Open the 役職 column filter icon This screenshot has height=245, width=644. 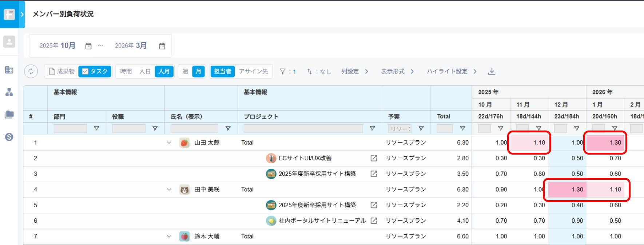tap(155, 128)
